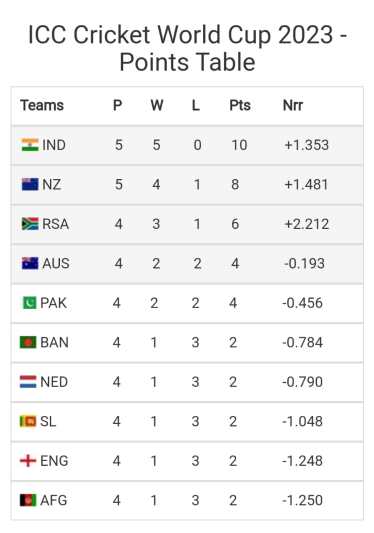
Task: Click NZ net run rate +1.481
Action: click(306, 185)
